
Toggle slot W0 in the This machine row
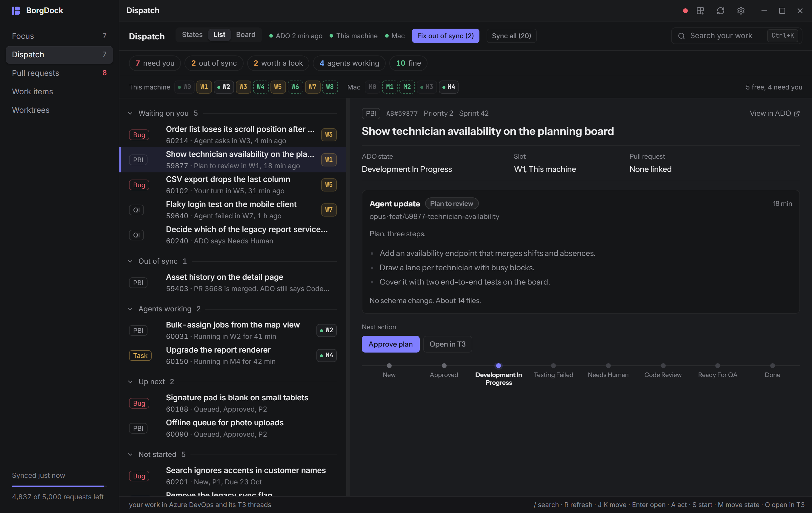[184, 87]
